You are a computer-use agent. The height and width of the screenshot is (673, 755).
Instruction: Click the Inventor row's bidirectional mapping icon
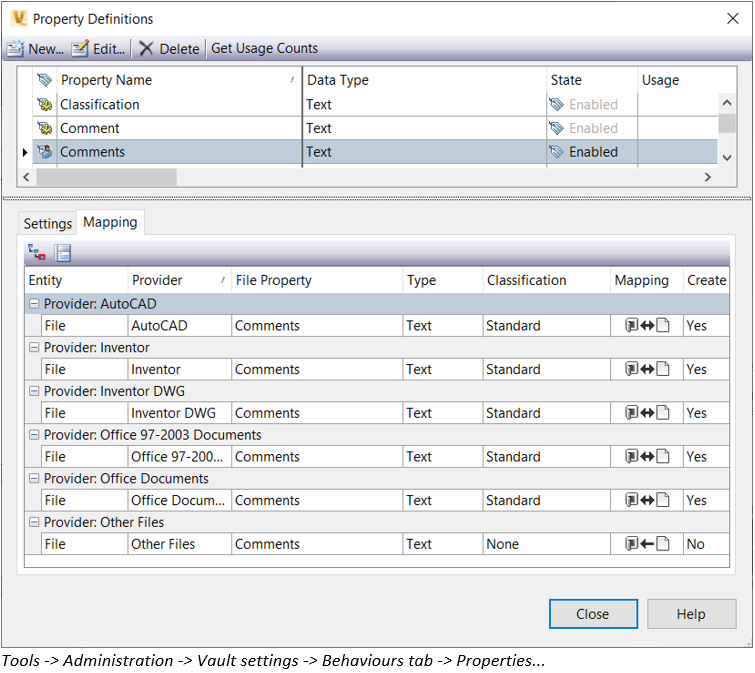(647, 369)
